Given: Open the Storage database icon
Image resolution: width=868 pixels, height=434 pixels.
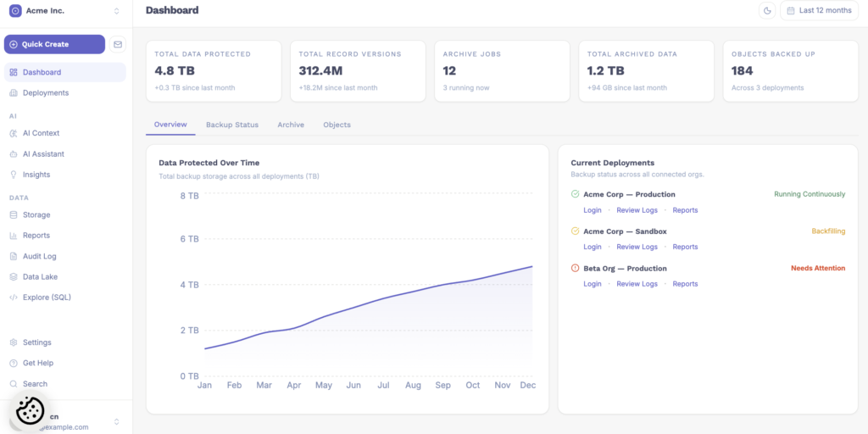Looking at the screenshot, I should pyautogui.click(x=14, y=215).
